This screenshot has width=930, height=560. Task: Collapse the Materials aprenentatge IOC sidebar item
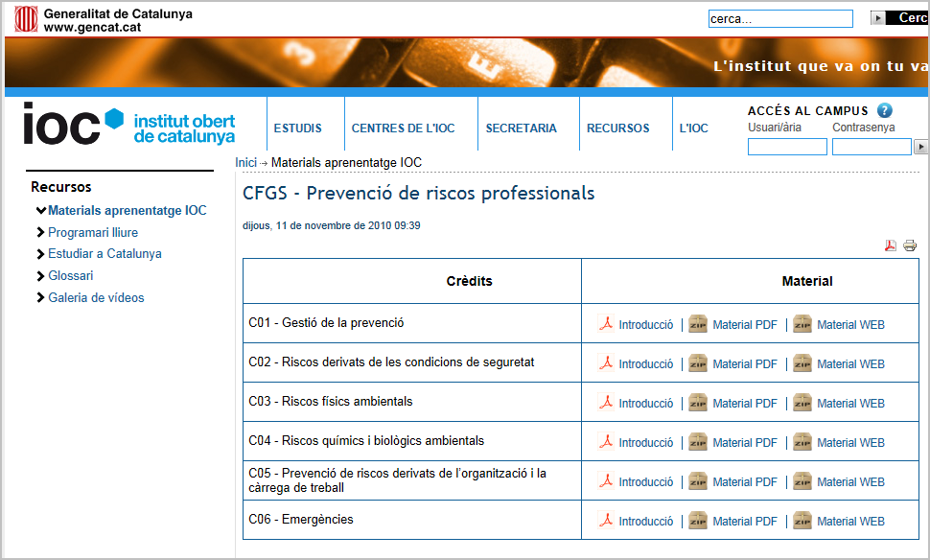[x=40, y=211]
